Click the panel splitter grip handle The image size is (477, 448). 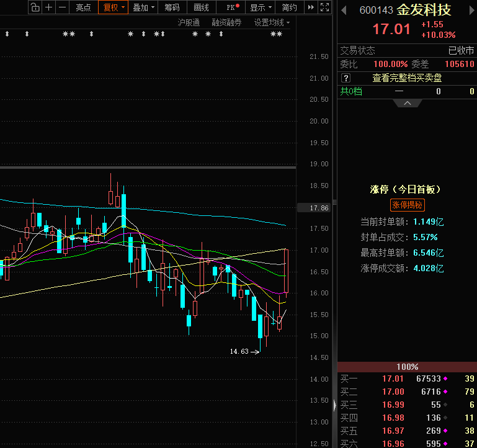(334, 202)
